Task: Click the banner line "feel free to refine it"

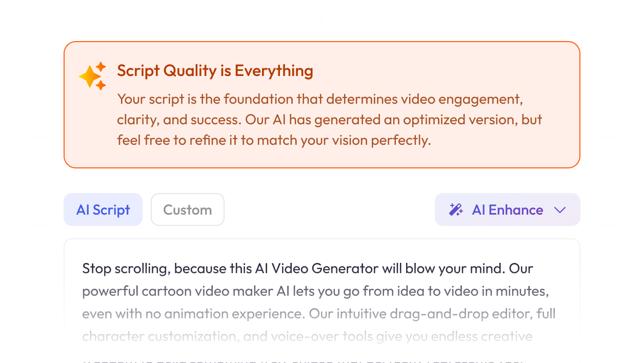Action: (x=274, y=140)
